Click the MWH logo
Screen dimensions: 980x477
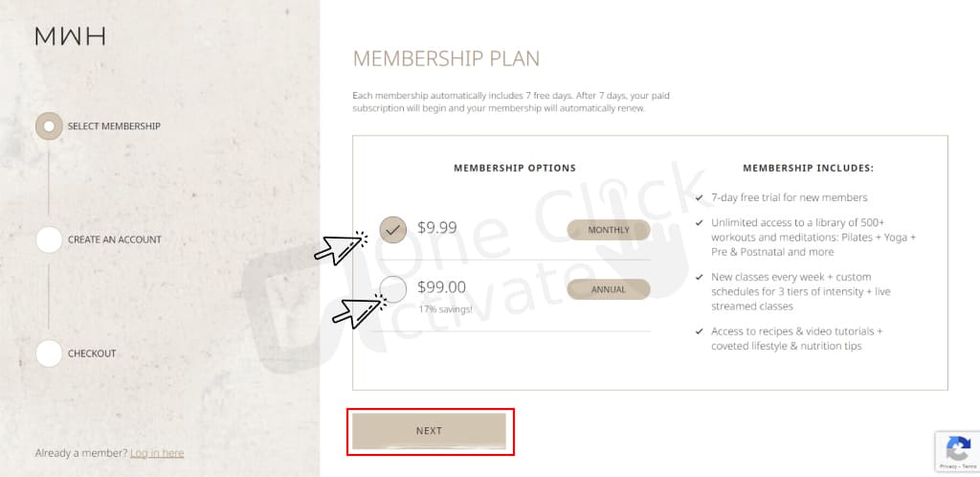pos(70,36)
